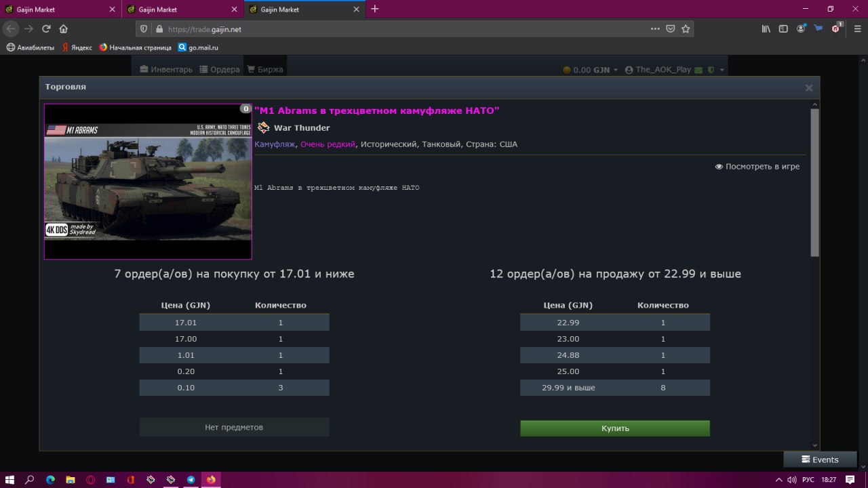The width and height of the screenshot is (868, 488).
Task: Select the sell order row priced 23.00
Action: 615,339
